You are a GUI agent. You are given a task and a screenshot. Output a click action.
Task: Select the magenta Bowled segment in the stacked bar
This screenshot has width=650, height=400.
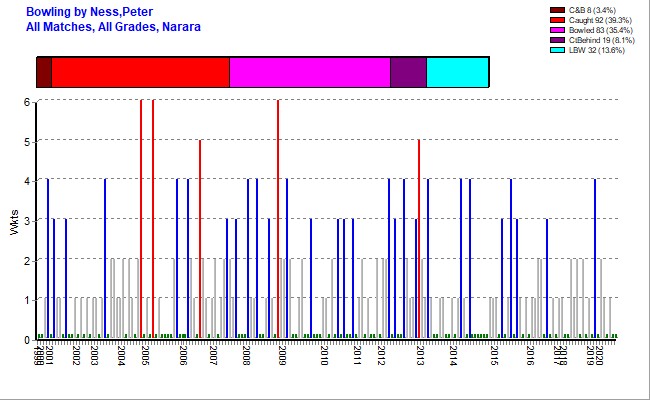[309, 73]
